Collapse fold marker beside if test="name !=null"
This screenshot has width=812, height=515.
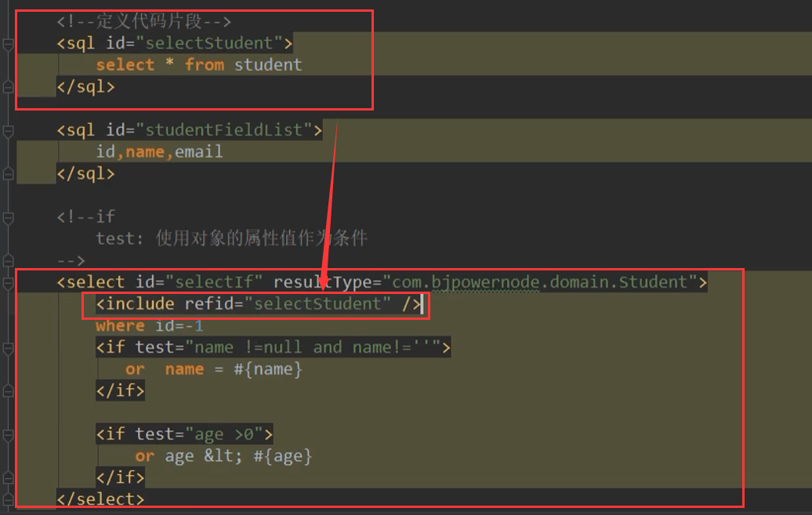8,349
